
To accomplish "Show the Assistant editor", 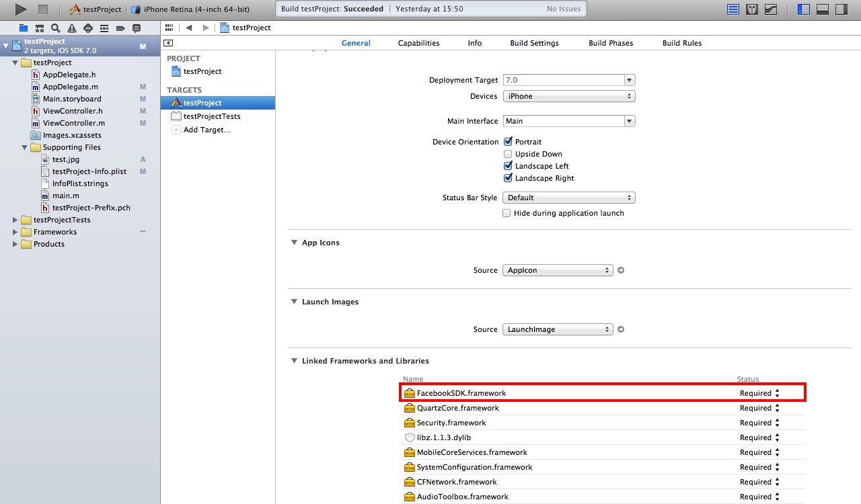I will (x=753, y=9).
